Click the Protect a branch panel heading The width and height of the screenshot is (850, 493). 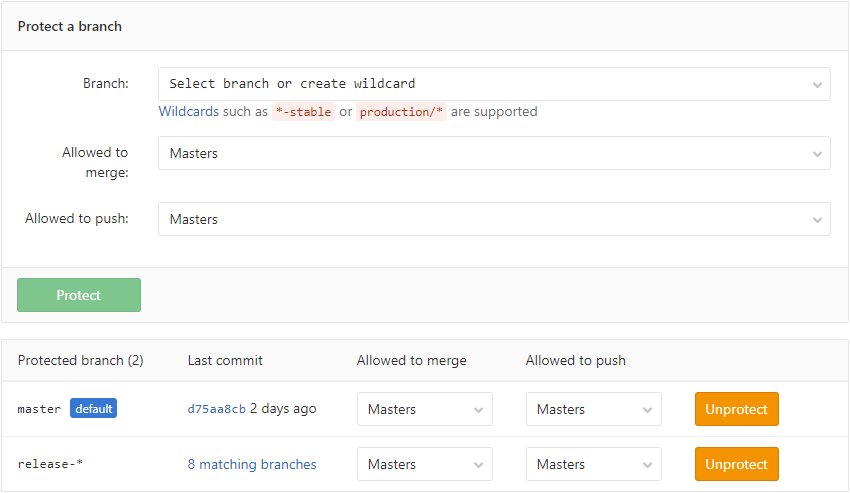(x=70, y=26)
